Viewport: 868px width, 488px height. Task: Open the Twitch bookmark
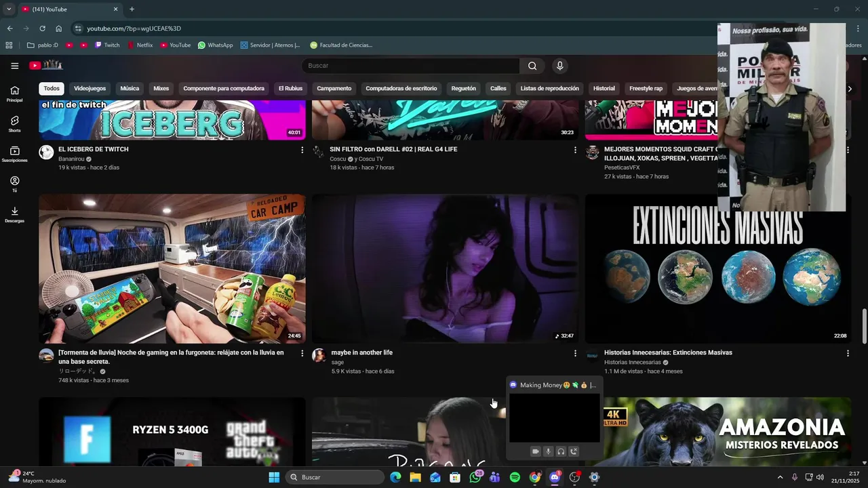[x=107, y=45]
